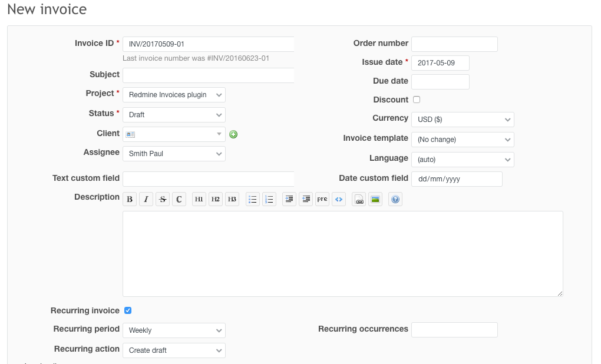
Task: Click inside the Subject input field
Action: tap(208, 75)
